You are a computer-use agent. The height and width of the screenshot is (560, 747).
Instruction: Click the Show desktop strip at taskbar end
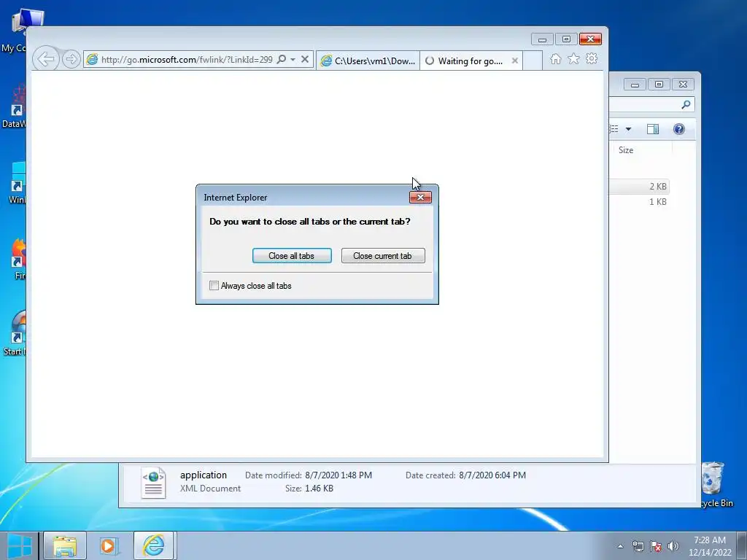[741, 545]
